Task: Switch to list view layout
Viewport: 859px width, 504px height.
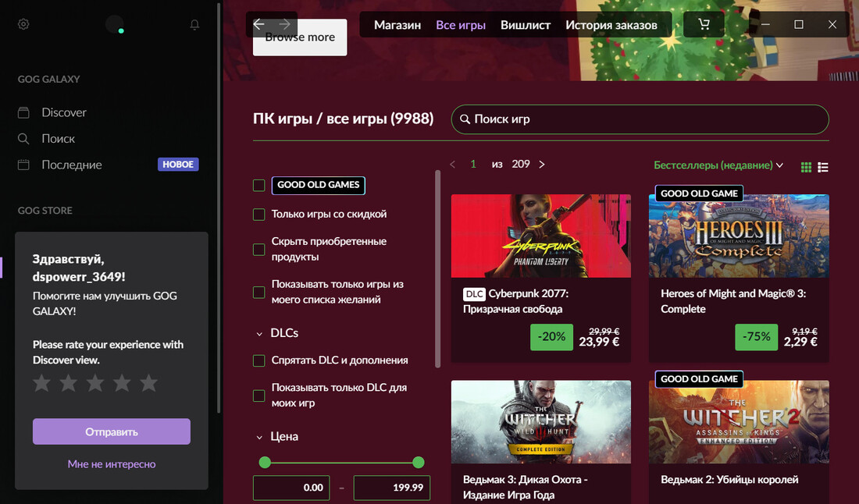Action: point(823,167)
